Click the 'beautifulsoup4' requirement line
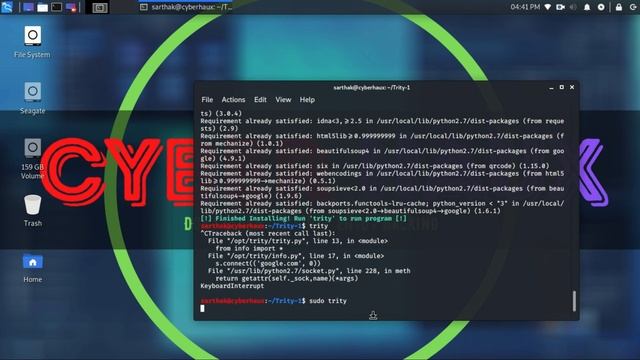Viewport: 640px width, 360px height. click(382, 155)
